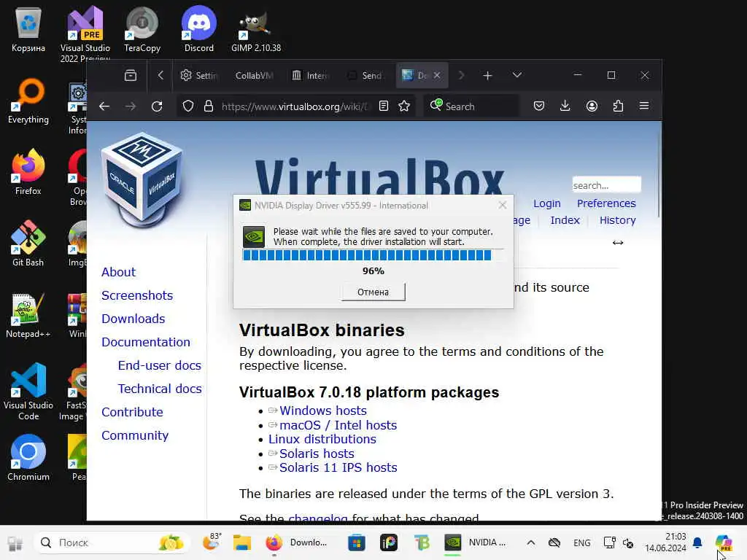Click the macOS / Intel hosts link

[338, 425]
